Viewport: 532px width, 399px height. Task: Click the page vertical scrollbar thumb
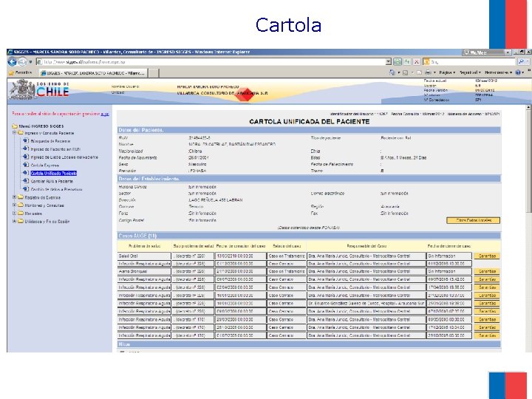pyautogui.click(x=528, y=161)
